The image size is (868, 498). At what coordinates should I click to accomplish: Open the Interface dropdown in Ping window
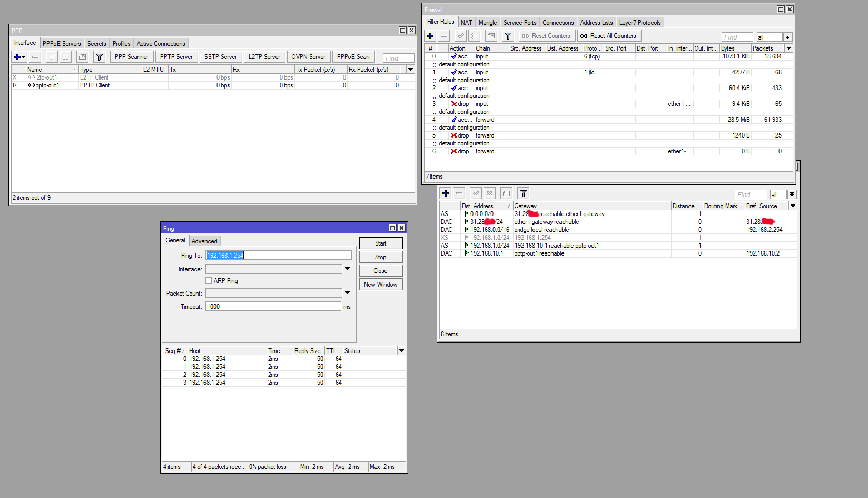(x=347, y=269)
